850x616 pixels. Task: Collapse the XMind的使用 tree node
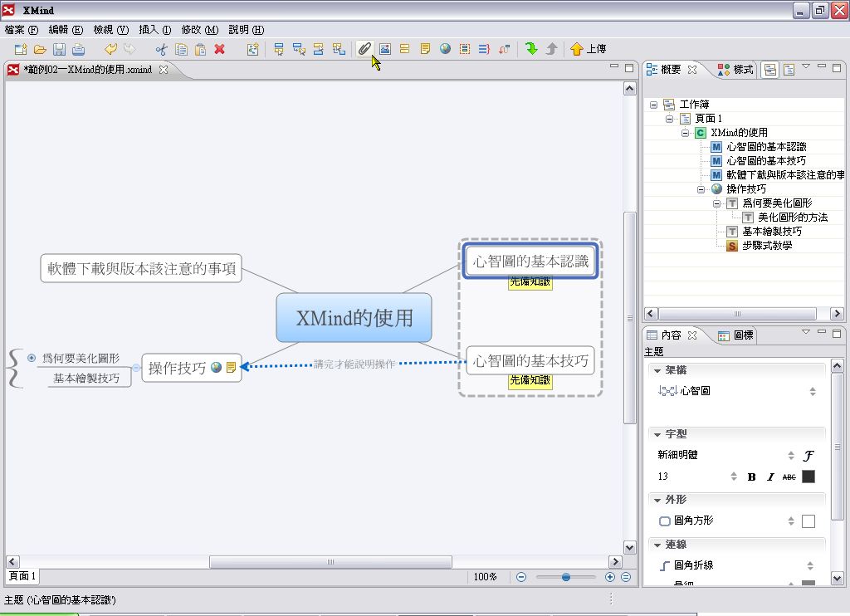pos(685,133)
